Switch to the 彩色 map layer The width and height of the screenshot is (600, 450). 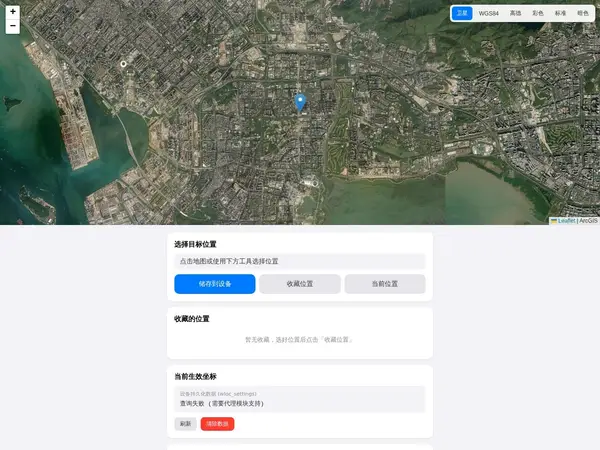(x=538, y=13)
